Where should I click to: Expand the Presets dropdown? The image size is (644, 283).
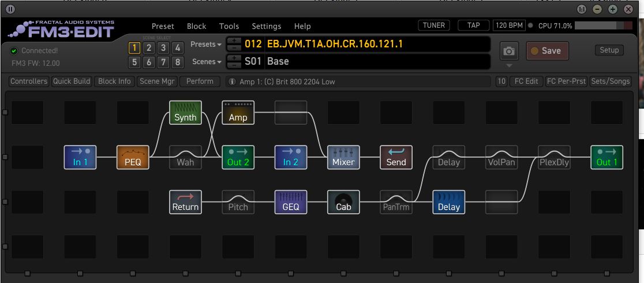206,44
